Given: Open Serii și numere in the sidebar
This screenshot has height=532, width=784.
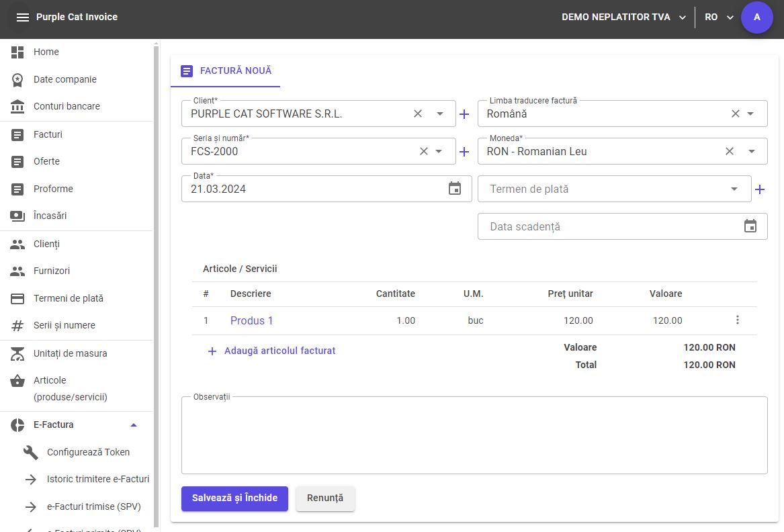Looking at the screenshot, I should pyautogui.click(x=64, y=326).
